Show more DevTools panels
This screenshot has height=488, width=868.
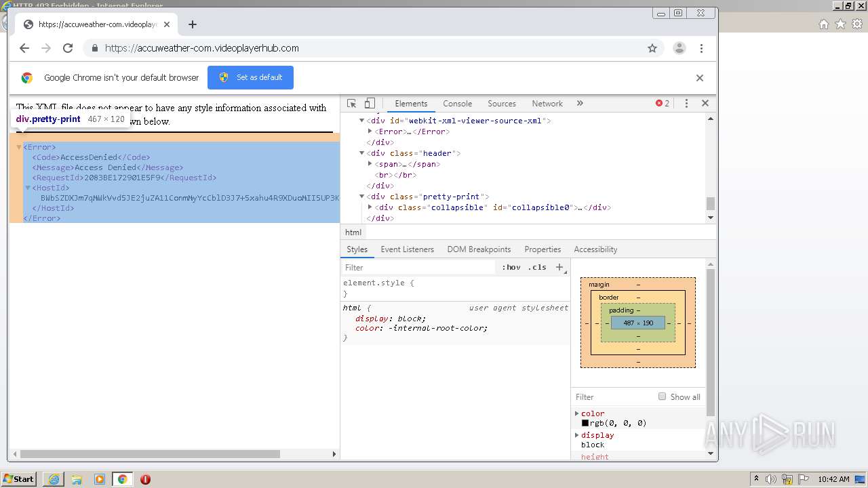[580, 104]
